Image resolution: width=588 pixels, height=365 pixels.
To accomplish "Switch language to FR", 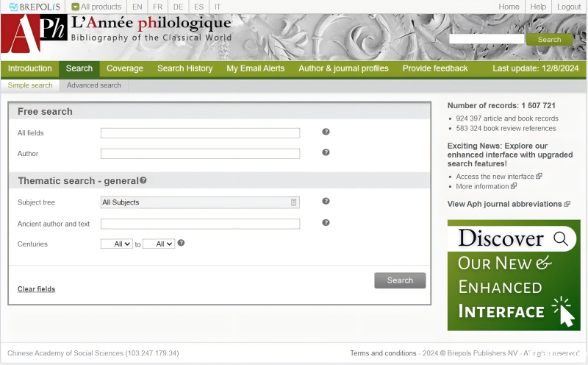I will point(157,7).
